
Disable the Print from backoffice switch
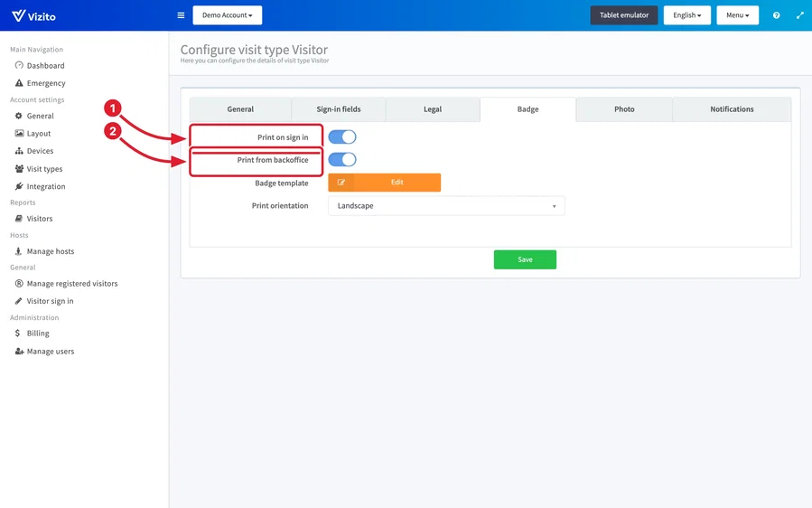[x=342, y=160]
